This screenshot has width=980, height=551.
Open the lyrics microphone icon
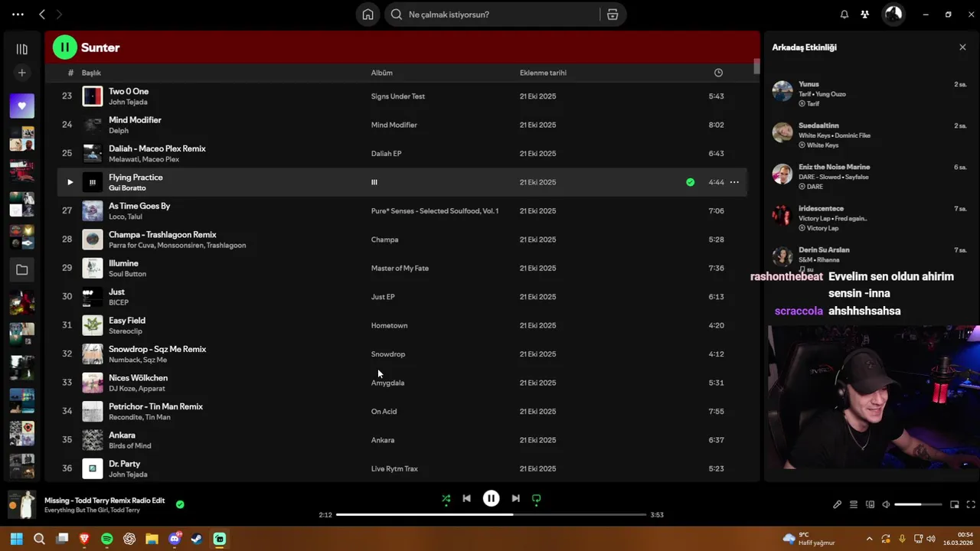point(837,504)
